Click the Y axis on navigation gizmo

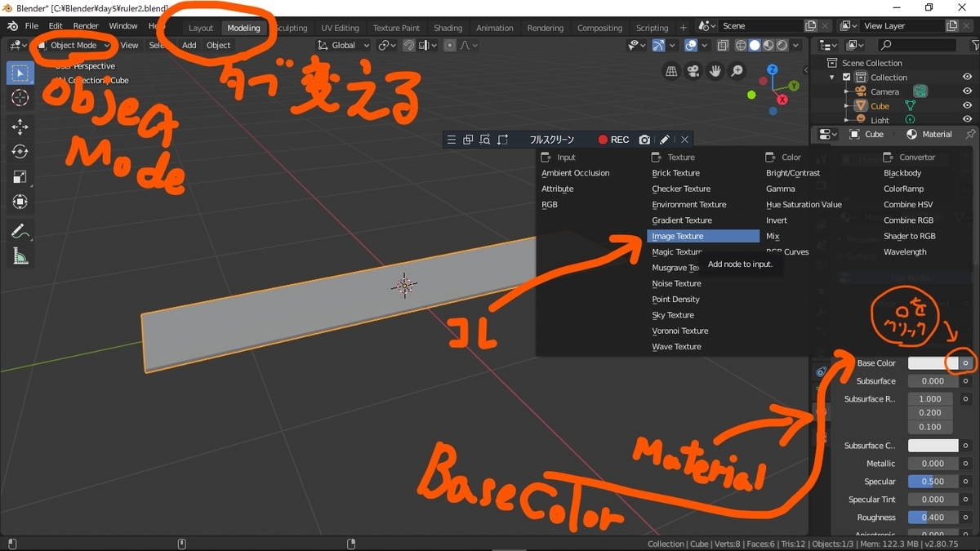pos(795,84)
